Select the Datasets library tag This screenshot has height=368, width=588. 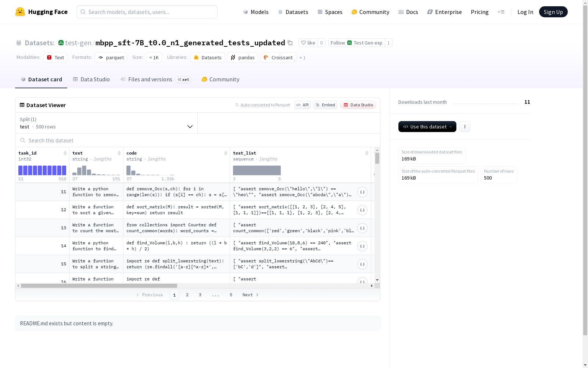208,57
